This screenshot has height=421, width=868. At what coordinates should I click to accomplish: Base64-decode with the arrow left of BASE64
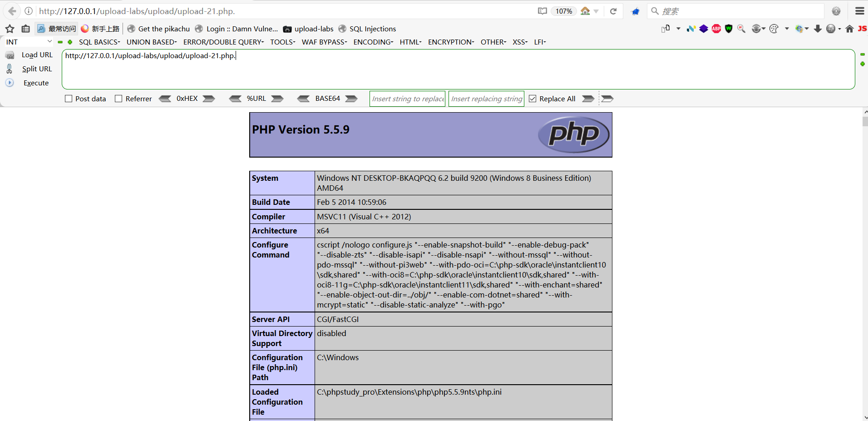coord(303,99)
